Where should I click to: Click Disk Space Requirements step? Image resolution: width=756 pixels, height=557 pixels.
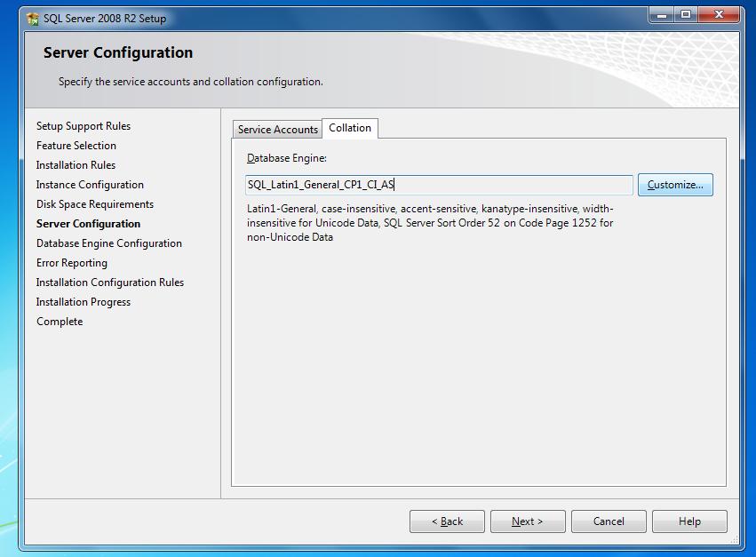click(x=95, y=204)
